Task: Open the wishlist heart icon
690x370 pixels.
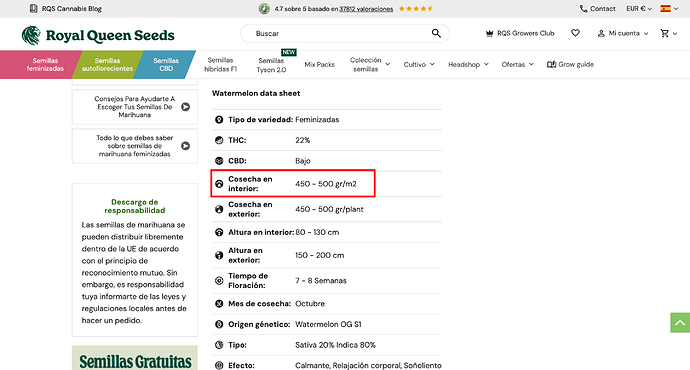Action: pos(575,33)
